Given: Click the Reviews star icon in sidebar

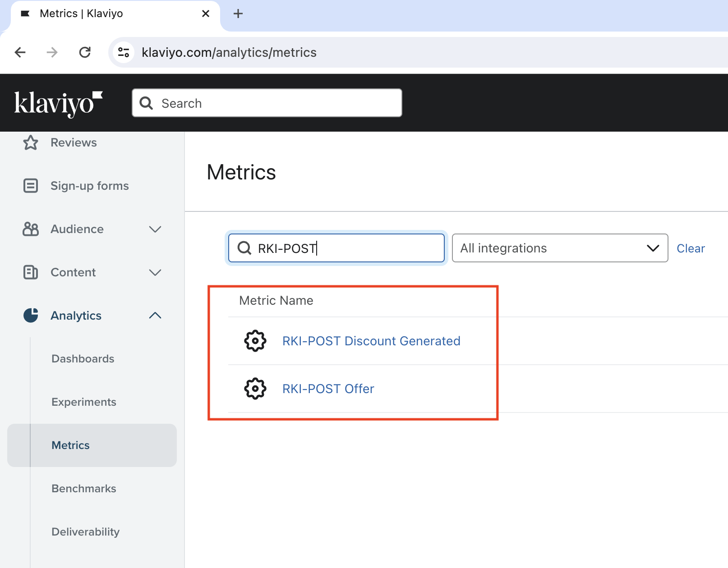Looking at the screenshot, I should [31, 142].
